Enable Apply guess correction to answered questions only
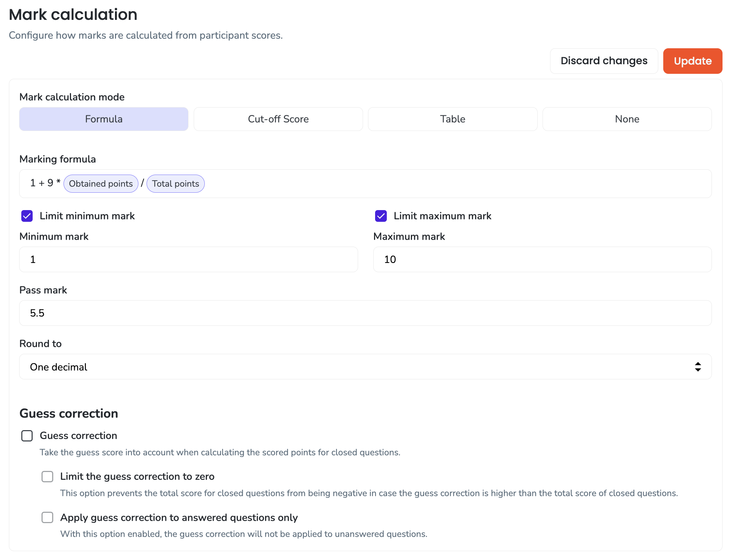 (x=48, y=517)
